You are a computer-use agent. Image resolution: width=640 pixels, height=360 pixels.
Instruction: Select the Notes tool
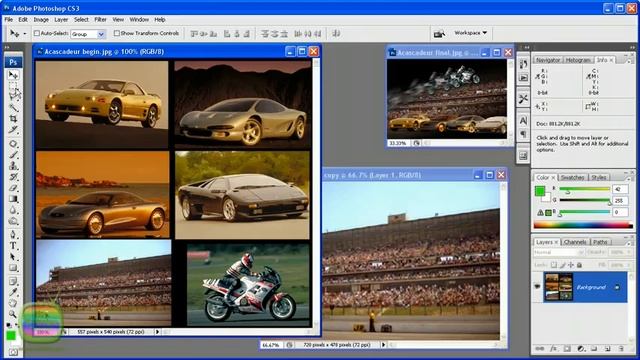[13, 282]
